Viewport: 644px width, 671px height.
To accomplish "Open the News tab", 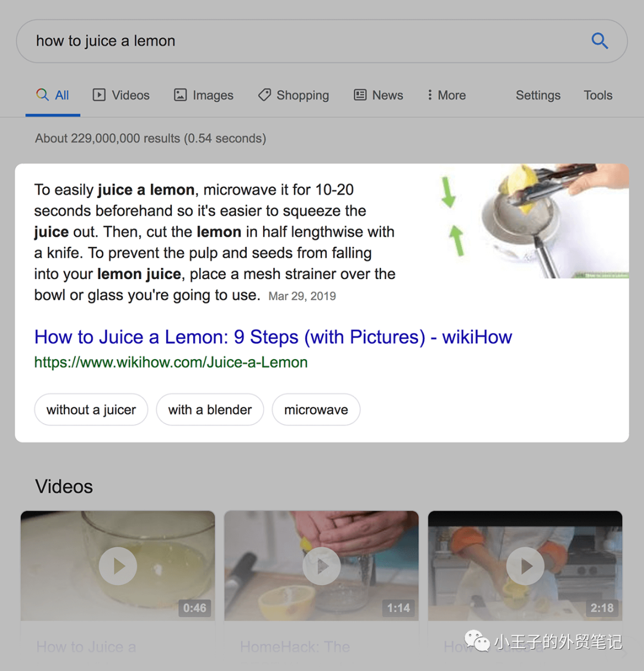I will point(378,95).
